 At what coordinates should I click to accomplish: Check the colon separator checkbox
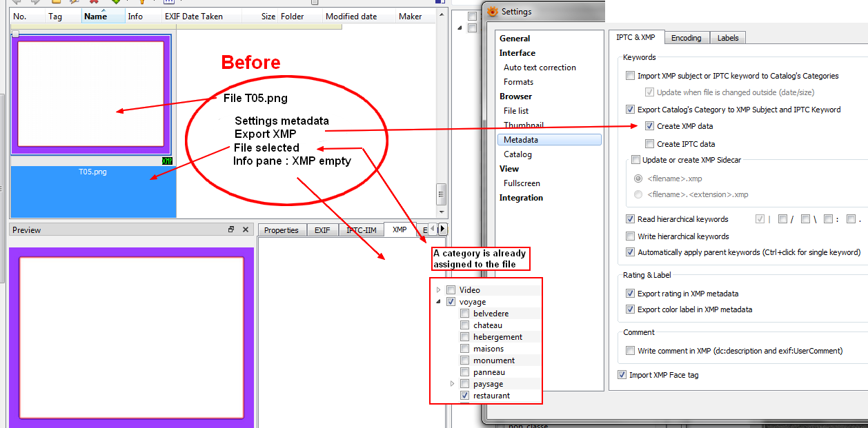[828, 219]
